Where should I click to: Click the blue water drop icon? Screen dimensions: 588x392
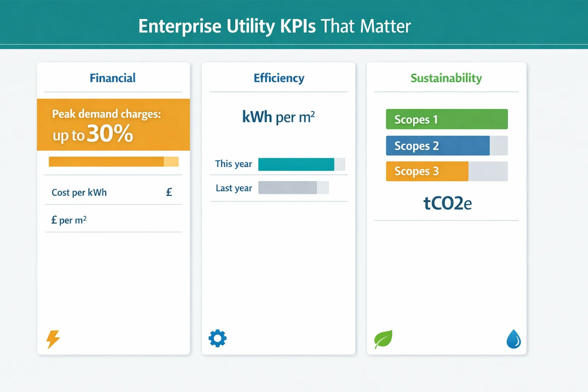(513, 339)
